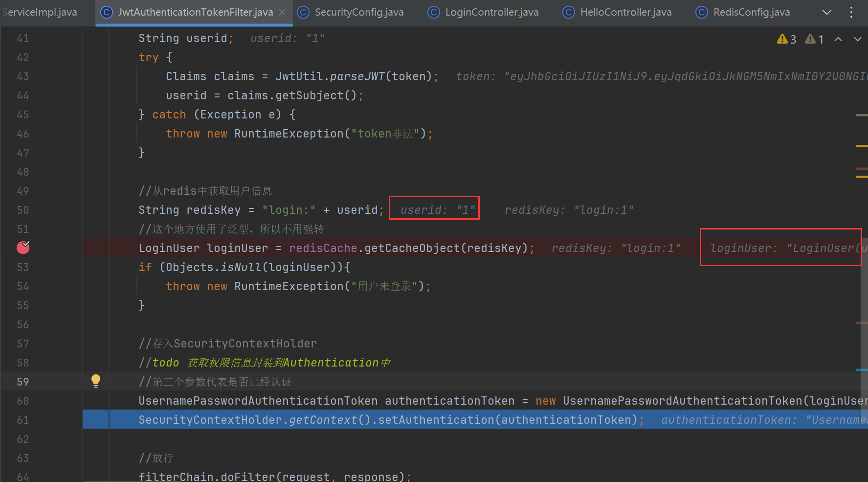Viewport: 868px width, 482px height.
Task: Click the catch keyword on line 45
Action: click(169, 115)
